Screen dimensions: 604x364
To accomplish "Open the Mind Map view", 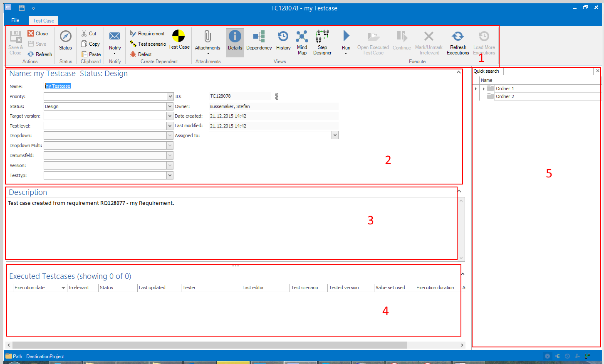I will point(302,42).
